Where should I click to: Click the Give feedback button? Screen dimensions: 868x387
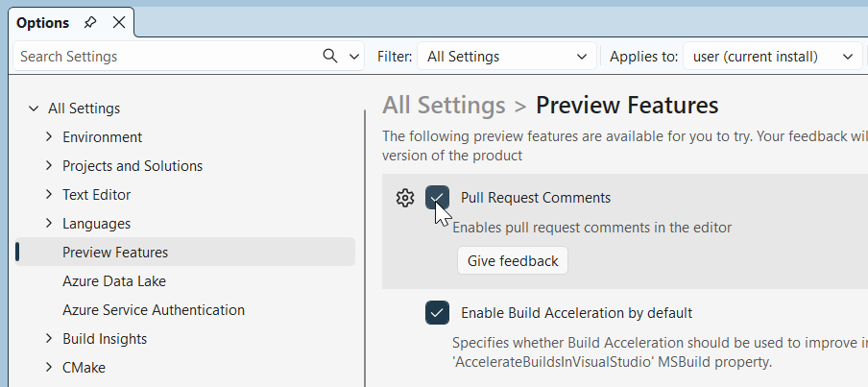tap(513, 261)
